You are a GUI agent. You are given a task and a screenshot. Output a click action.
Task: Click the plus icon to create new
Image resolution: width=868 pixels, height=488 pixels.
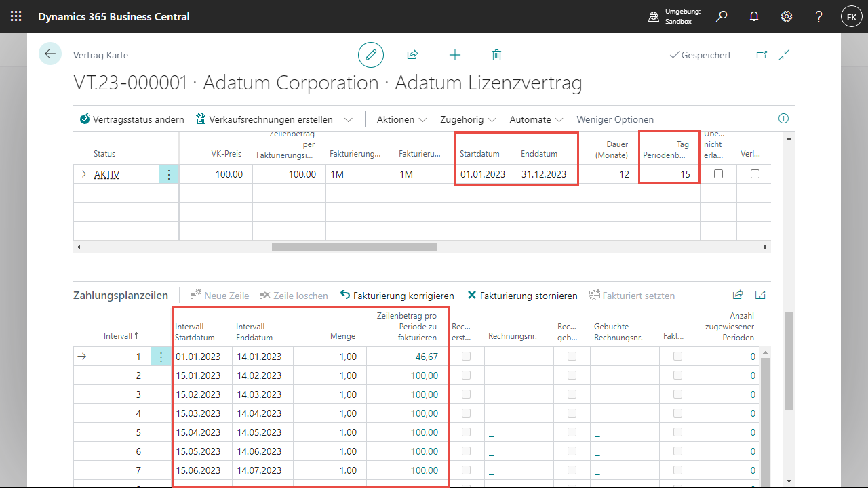pos(455,55)
